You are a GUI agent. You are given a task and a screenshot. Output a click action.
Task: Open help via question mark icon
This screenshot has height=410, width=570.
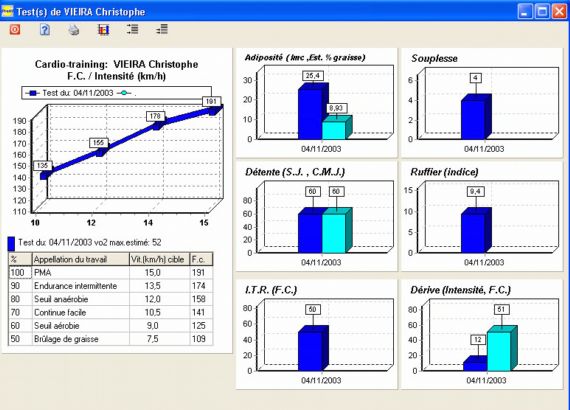tap(45, 29)
